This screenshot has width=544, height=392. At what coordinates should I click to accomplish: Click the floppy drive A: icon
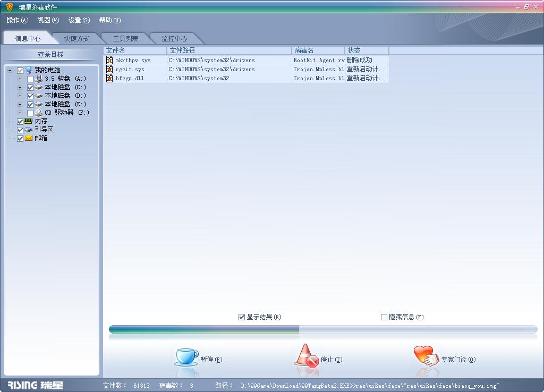(x=38, y=79)
